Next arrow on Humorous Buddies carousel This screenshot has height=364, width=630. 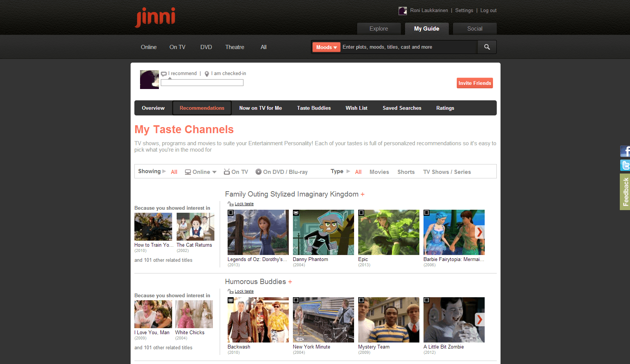(x=479, y=319)
